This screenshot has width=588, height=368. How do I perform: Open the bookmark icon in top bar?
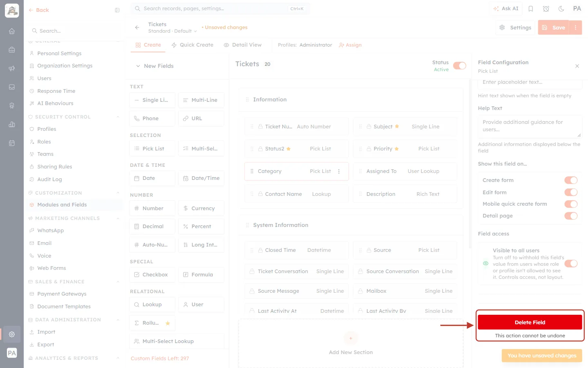click(x=531, y=9)
